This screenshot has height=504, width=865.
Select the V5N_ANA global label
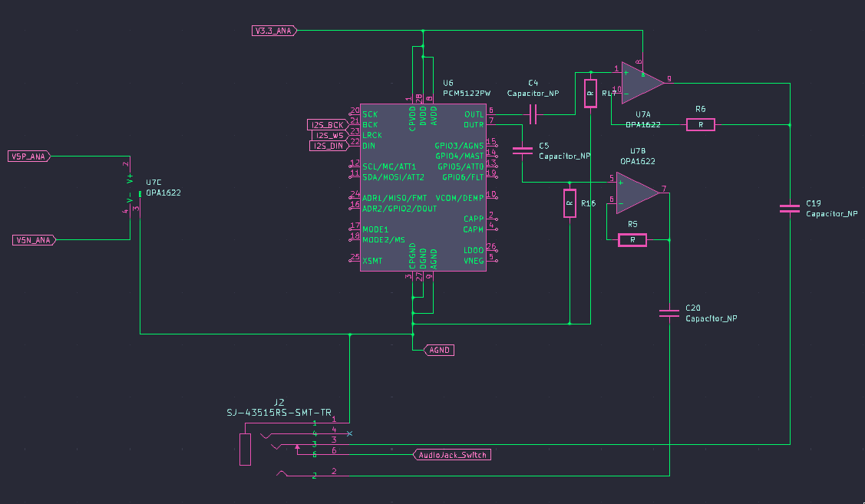35,240
